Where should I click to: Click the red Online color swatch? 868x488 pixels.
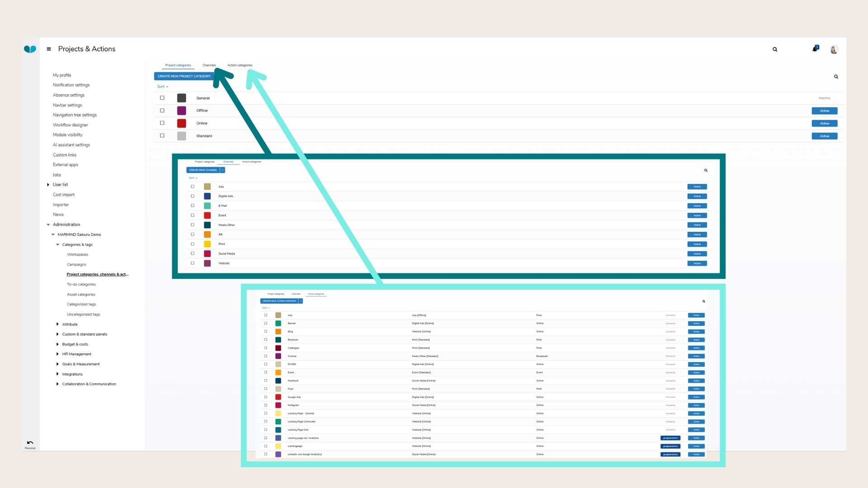[x=181, y=123]
